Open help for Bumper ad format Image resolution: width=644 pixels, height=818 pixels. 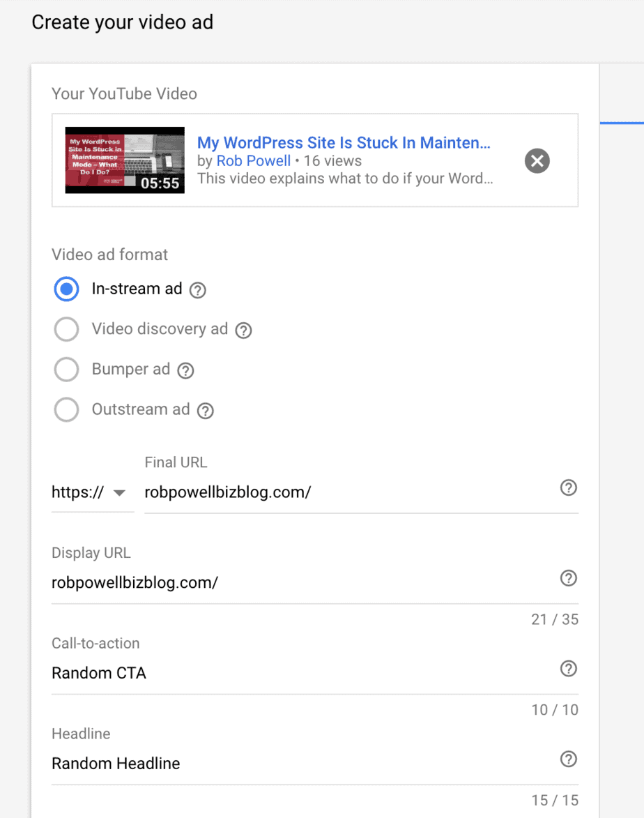pyautogui.click(x=185, y=370)
